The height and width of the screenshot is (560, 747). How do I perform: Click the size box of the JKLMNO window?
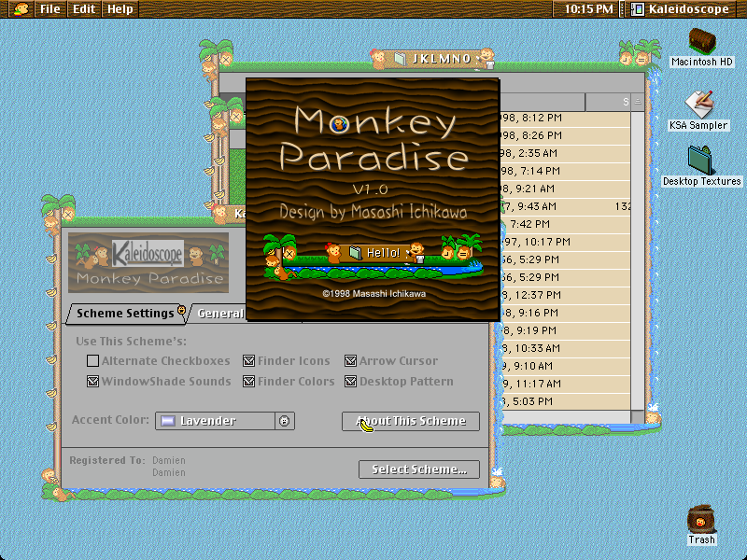click(x=638, y=416)
